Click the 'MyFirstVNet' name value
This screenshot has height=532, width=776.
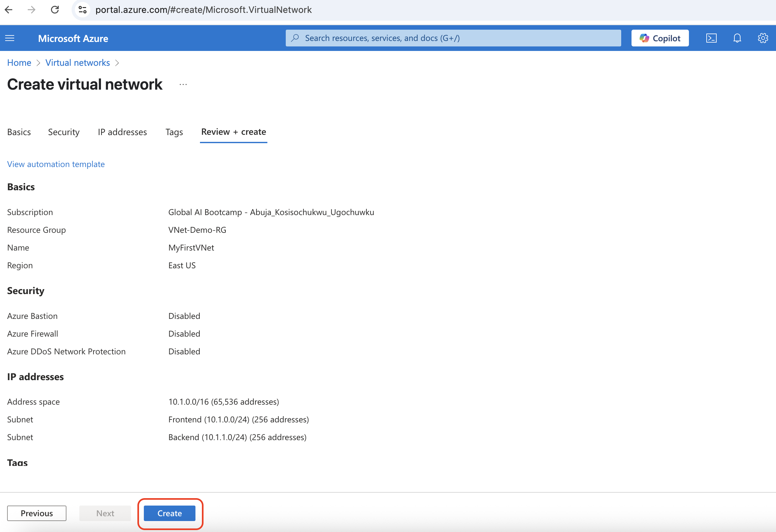tap(191, 248)
